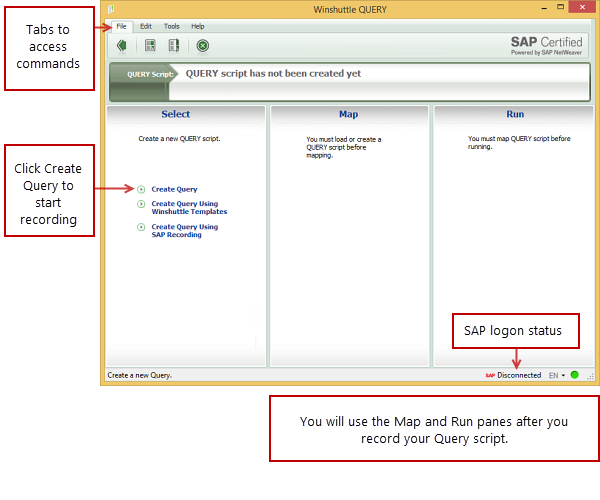The height and width of the screenshot is (500, 600).
Task: Open the Edit menu
Action: (x=145, y=26)
